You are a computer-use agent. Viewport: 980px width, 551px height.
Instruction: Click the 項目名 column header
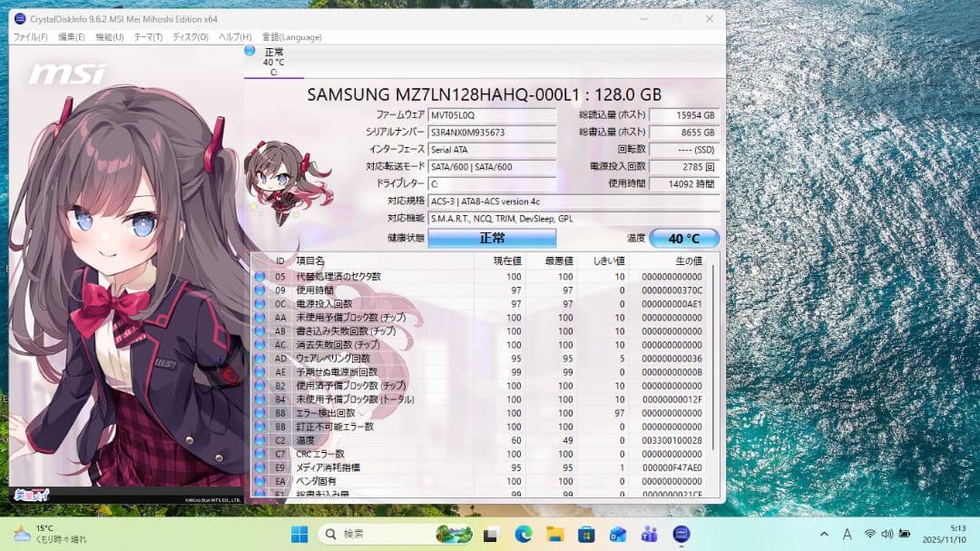pyautogui.click(x=381, y=261)
